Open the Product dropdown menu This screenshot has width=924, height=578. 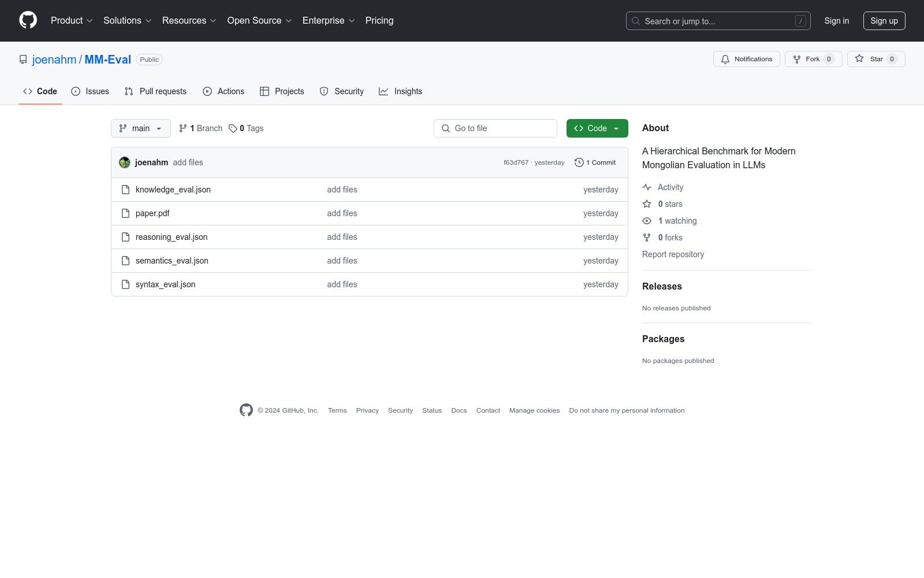pyautogui.click(x=72, y=20)
